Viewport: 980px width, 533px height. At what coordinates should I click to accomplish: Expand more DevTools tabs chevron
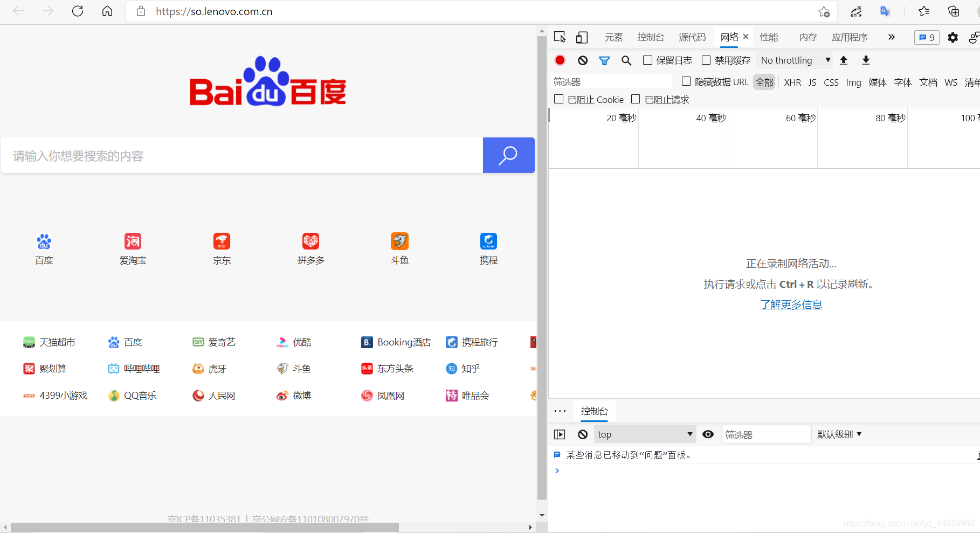891,37
